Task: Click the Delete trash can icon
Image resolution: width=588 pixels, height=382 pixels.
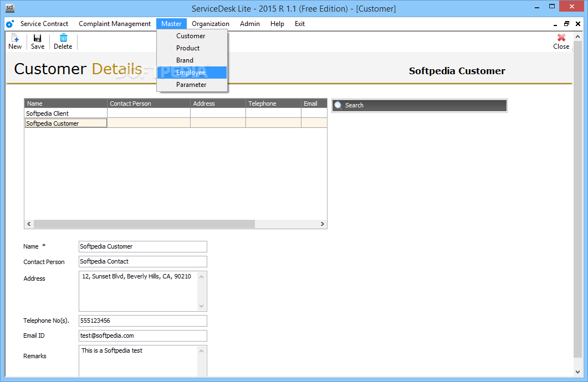Action: pyautogui.click(x=63, y=38)
